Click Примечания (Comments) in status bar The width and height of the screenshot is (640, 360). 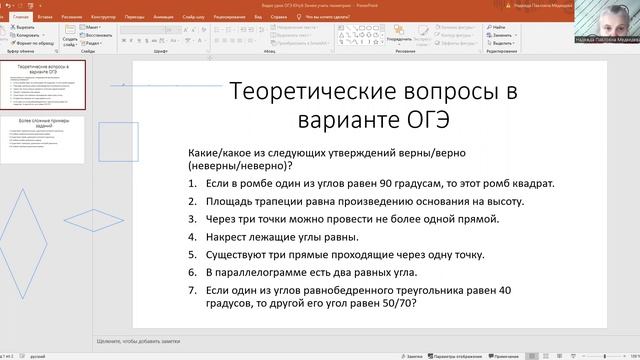(x=504, y=356)
